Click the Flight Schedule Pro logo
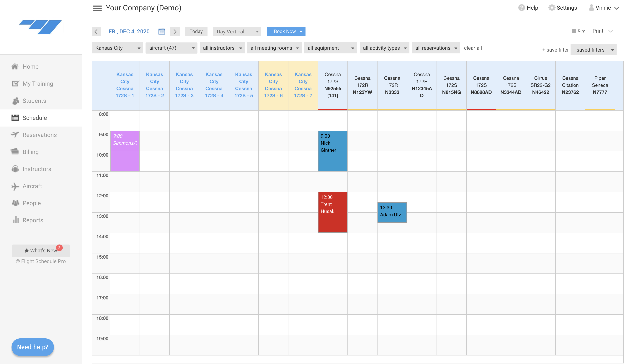Viewport: 624px width, 364px height. [x=40, y=27]
